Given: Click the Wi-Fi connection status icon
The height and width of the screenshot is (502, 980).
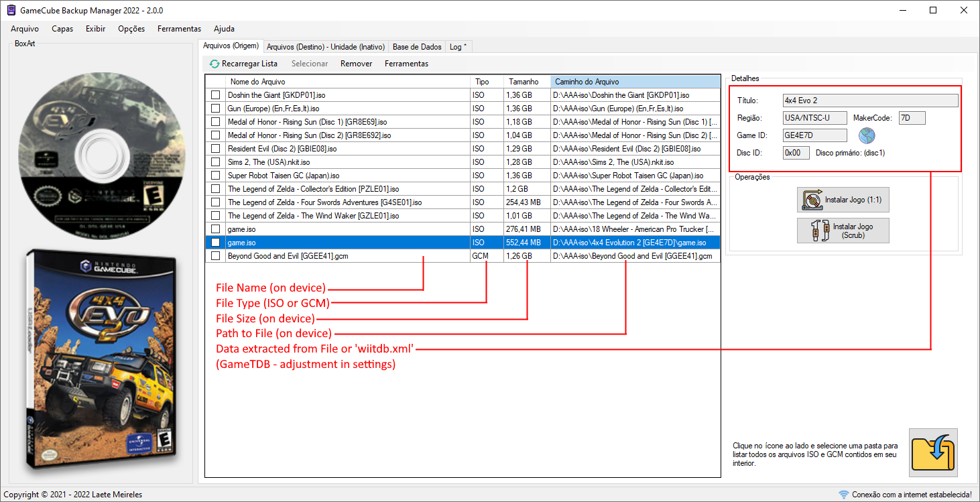Looking at the screenshot, I should (x=843, y=495).
